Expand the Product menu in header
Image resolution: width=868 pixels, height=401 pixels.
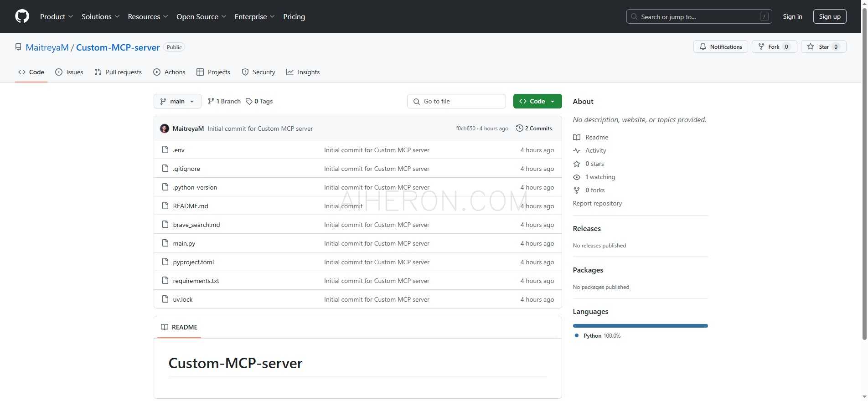[x=57, y=16]
